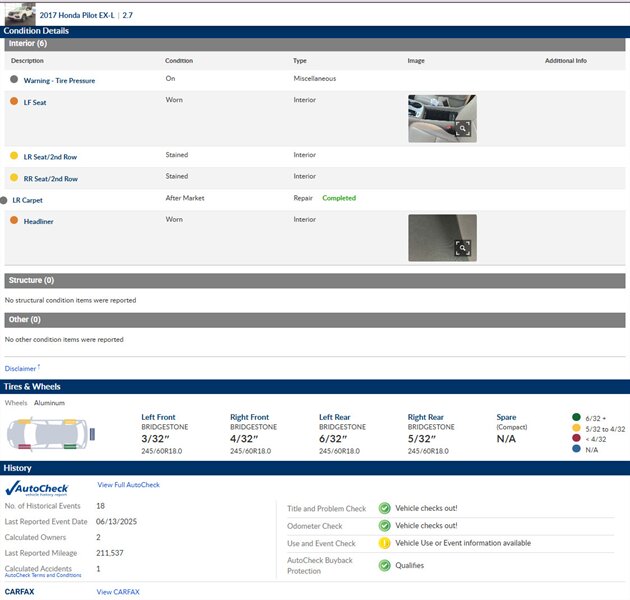This screenshot has height=600, width=630.
Task: Open the LF Seat condition item
Action: click(35, 102)
